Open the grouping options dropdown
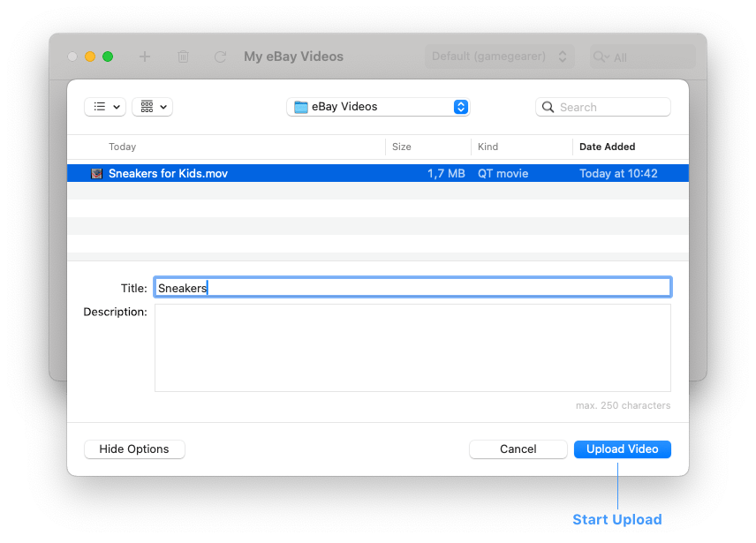 click(x=153, y=107)
